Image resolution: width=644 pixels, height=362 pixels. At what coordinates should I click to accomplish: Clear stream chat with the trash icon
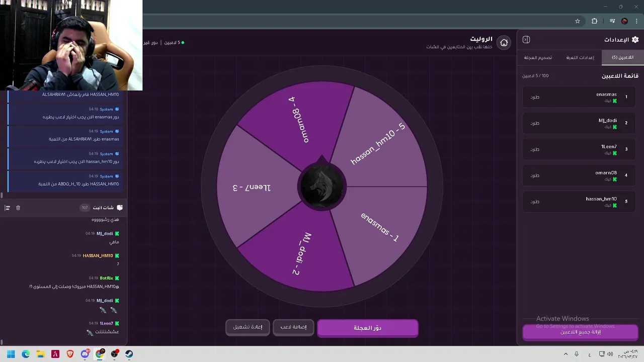[x=18, y=208]
